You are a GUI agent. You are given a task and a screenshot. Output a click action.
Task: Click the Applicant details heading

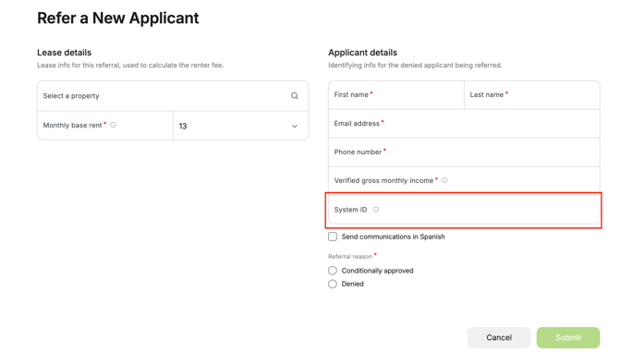coord(363,53)
